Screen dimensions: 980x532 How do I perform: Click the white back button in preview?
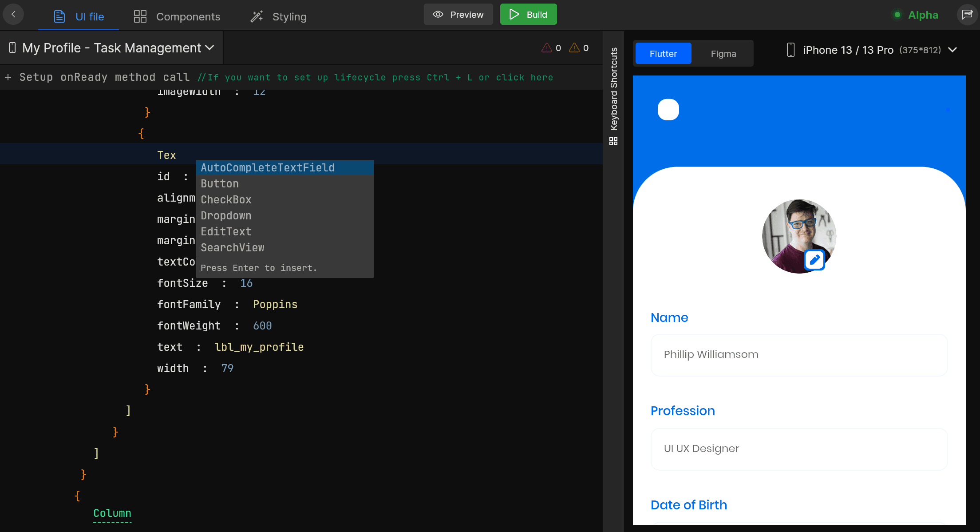coord(668,110)
